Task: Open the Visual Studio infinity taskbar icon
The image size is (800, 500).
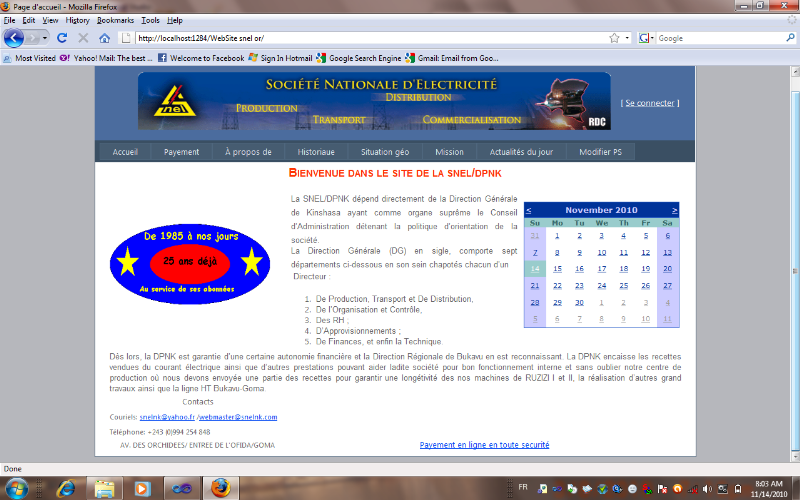Action: tap(181, 488)
